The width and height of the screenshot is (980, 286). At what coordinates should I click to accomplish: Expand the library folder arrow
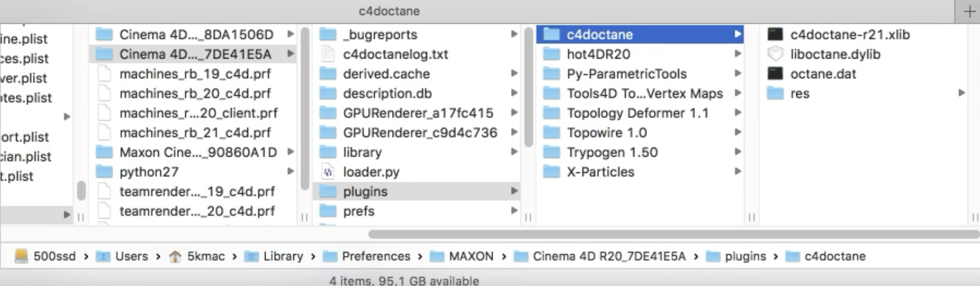[514, 153]
